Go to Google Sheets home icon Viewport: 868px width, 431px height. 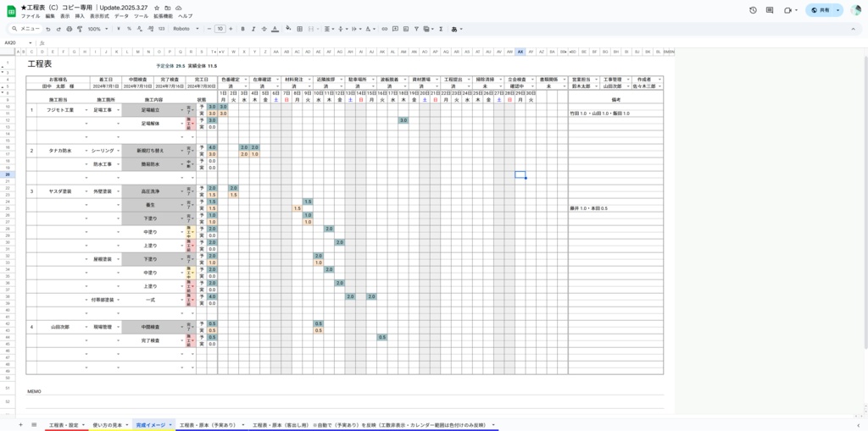(x=11, y=11)
